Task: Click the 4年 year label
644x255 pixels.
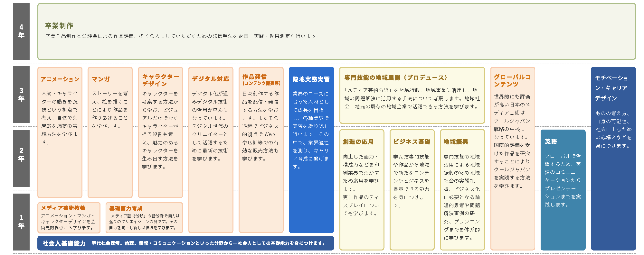Action: click(x=21, y=31)
